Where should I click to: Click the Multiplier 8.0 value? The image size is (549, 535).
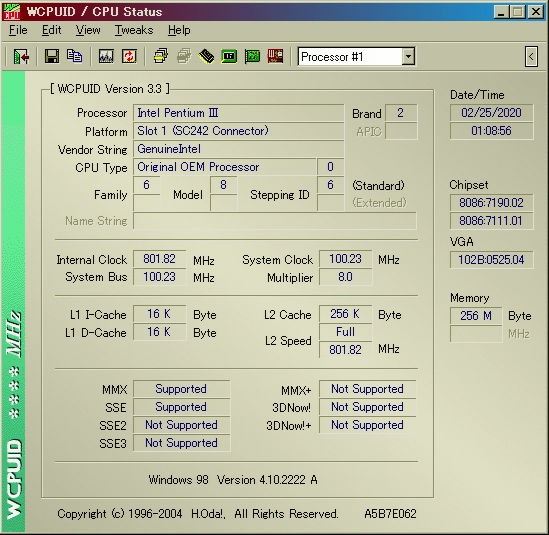pyautogui.click(x=346, y=277)
